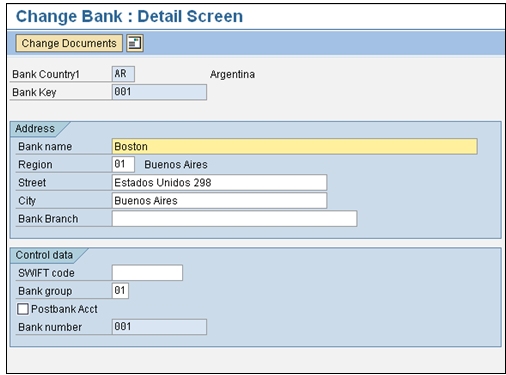The height and width of the screenshot is (375, 506).
Task: Click the SWIFT code label
Action: coord(46,273)
